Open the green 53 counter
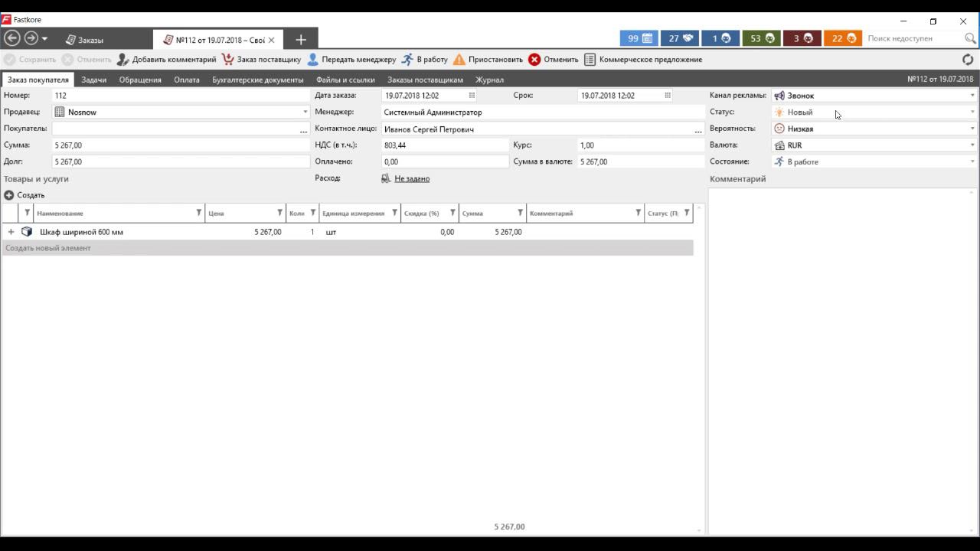The height and width of the screenshot is (551, 980). (761, 38)
